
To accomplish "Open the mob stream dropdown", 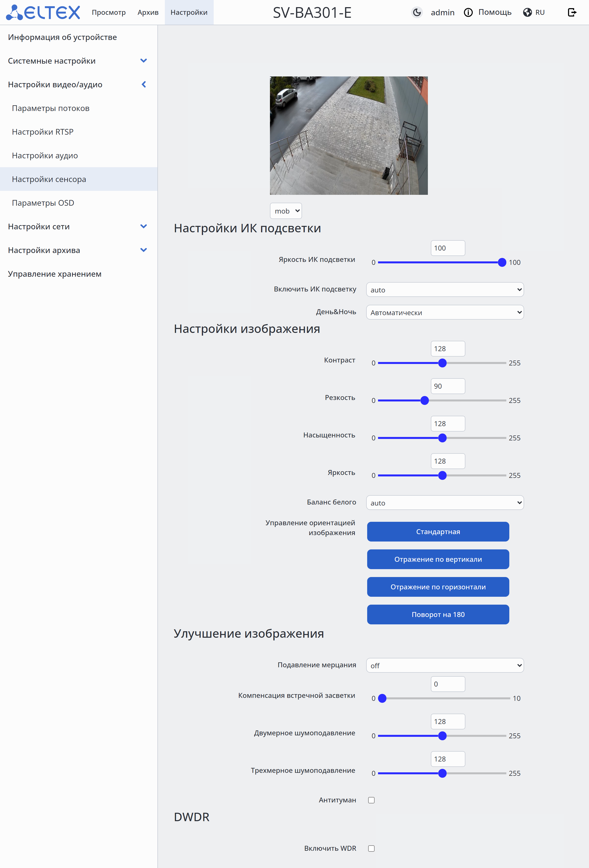I will [x=286, y=211].
